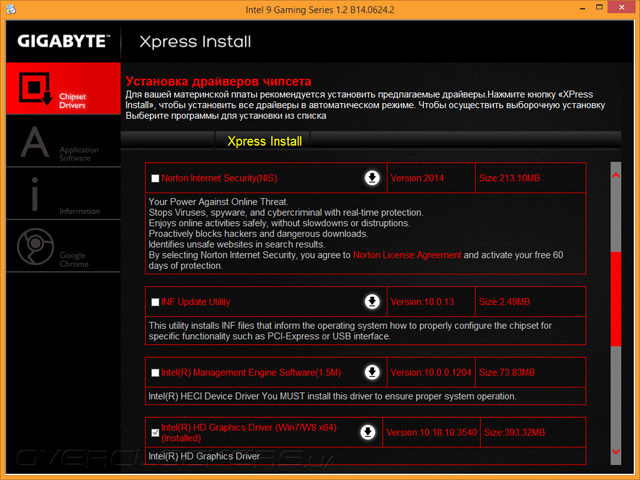Image resolution: width=640 pixels, height=480 pixels.
Task: Click the GIGABYTE logo
Action: tap(63, 41)
